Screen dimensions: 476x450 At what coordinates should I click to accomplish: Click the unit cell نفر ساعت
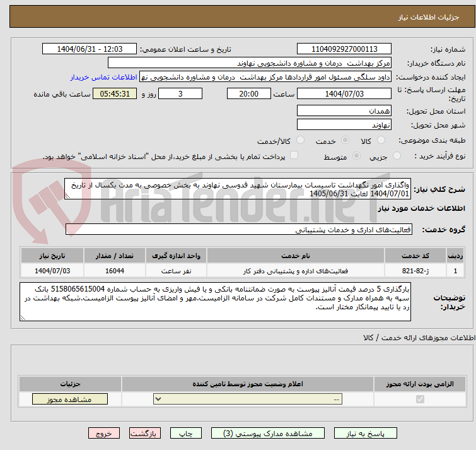pos(176,270)
